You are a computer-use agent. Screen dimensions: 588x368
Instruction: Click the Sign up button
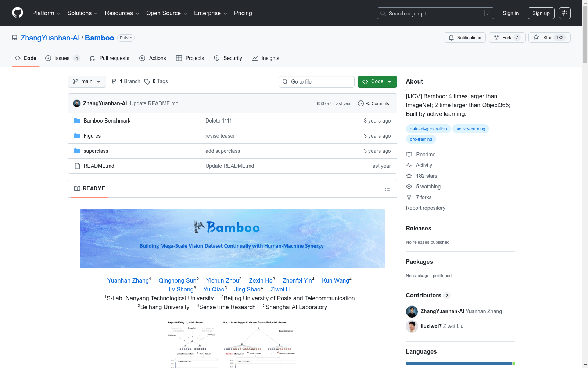[541, 13]
